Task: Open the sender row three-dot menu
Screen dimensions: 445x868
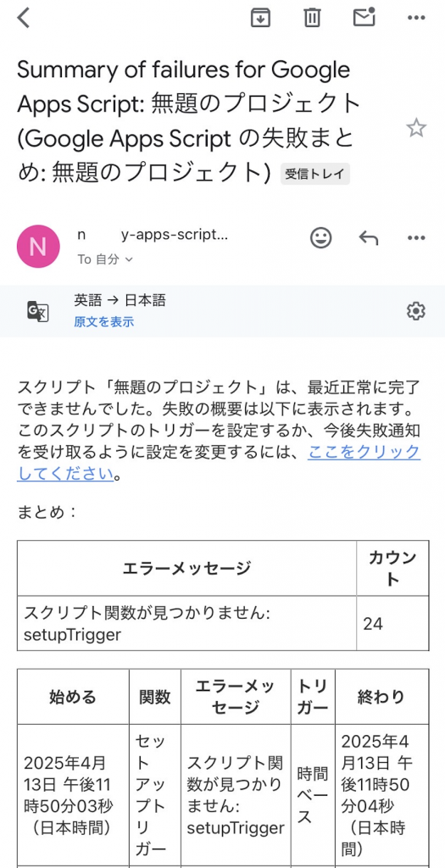Action: pyautogui.click(x=415, y=238)
